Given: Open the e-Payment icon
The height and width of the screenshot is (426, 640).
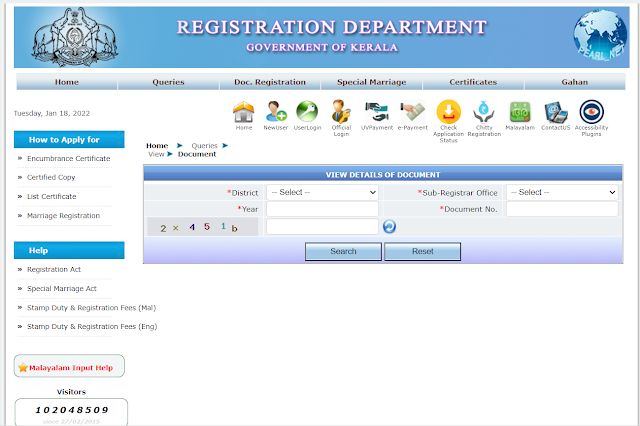Looking at the screenshot, I should (x=413, y=112).
